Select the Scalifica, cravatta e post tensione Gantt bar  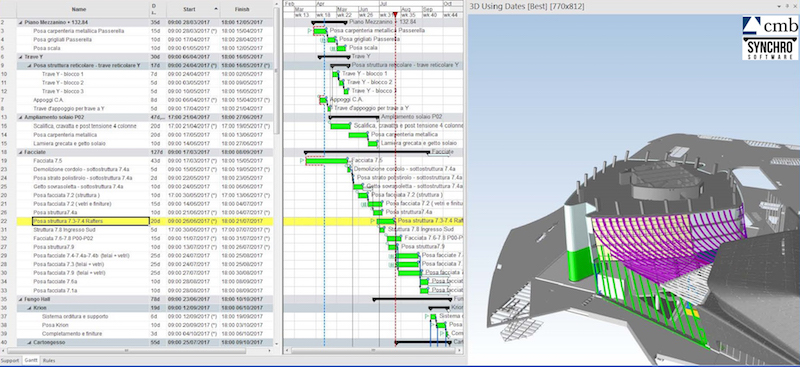click(340, 126)
